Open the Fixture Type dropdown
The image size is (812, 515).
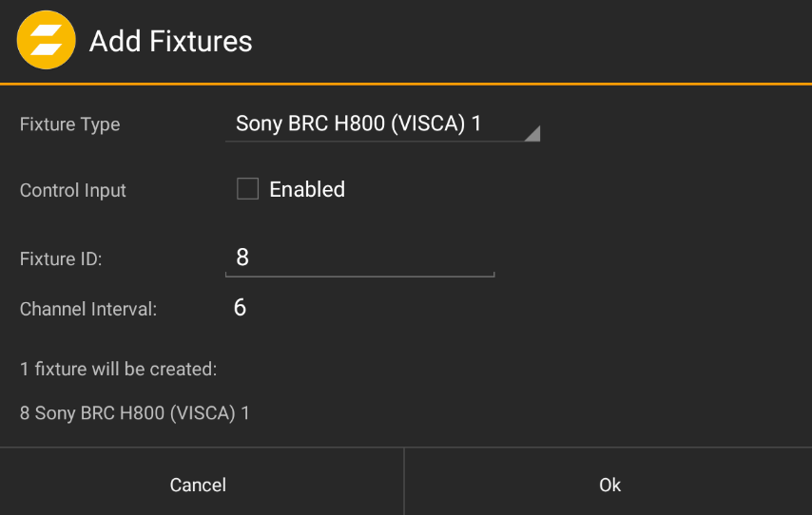[x=382, y=124]
